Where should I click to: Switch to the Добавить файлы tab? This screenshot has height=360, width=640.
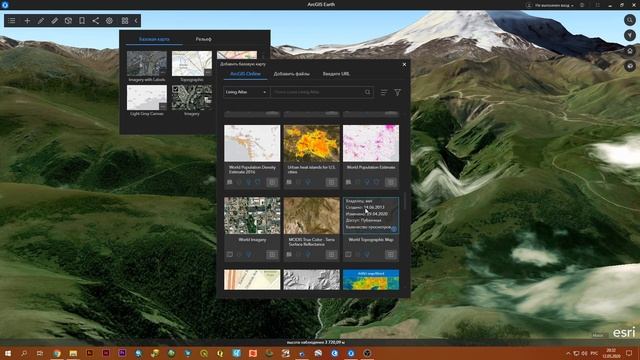pyautogui.click(x=291, y=74)
